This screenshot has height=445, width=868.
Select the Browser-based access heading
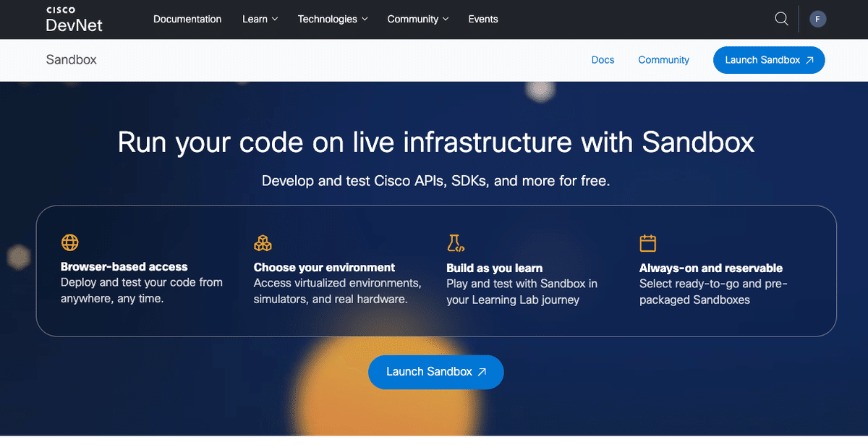coord(124,267)
